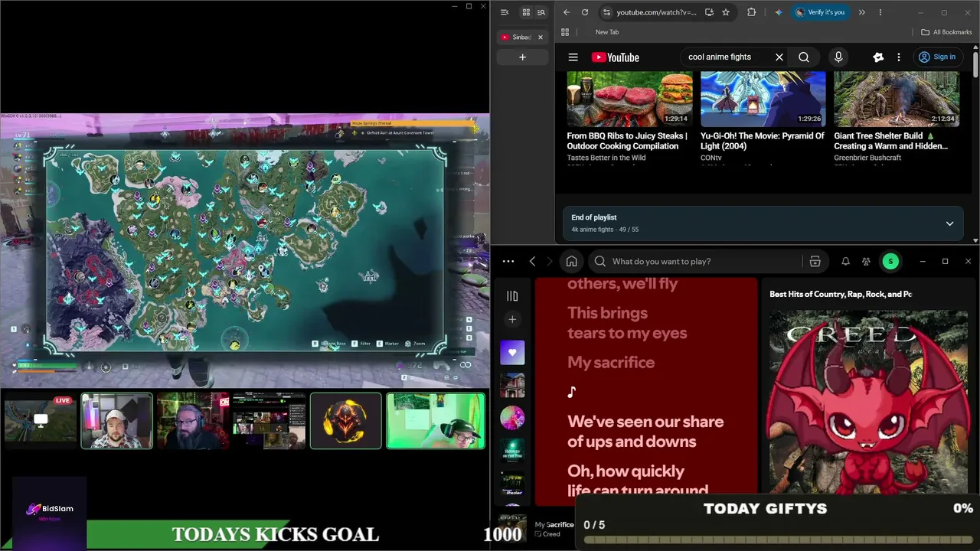Open YouTube settings three-dot menu

(x=899, y=57)
